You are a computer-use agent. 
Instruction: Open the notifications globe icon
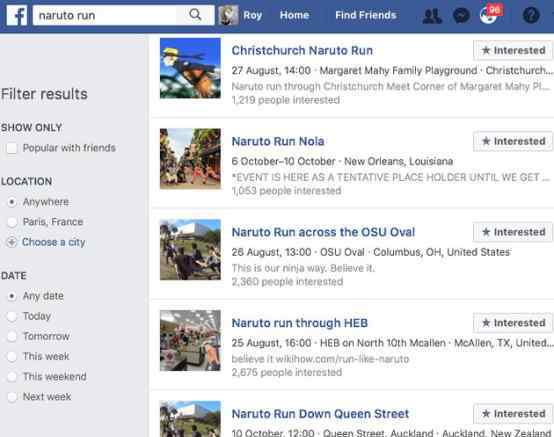click(x=489, y=16)
